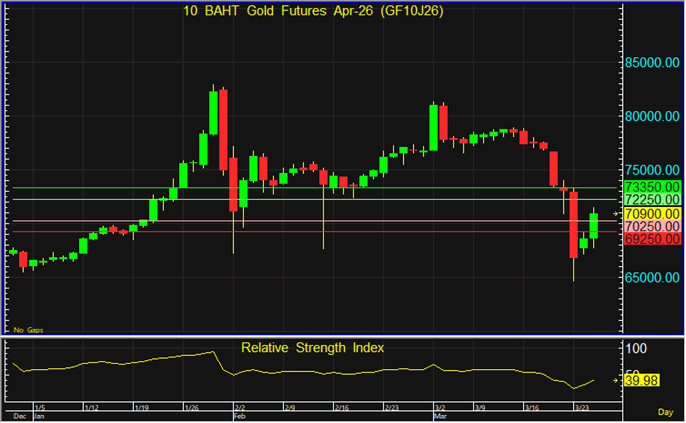This screenshot has height=423, width=686.
Task: Click the 1/5 date on time axis
Action: 39,408
